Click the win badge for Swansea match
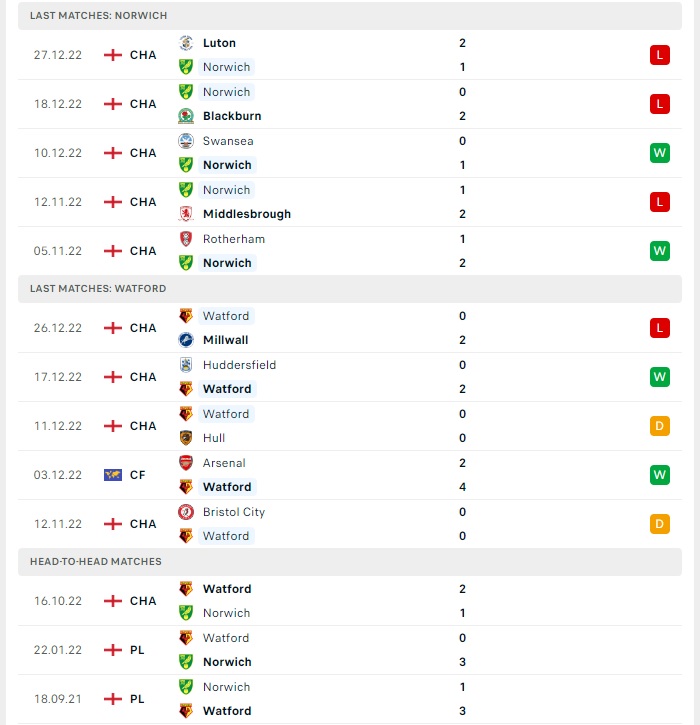 click(x=659, y=153)
